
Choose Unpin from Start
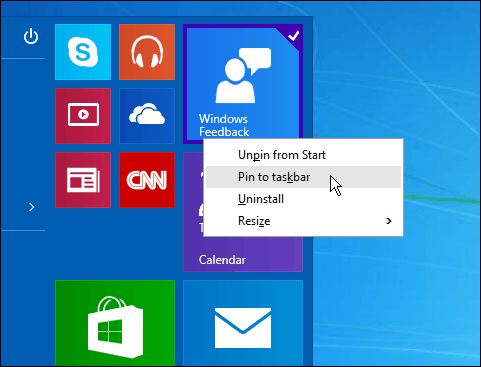(303, 155)
